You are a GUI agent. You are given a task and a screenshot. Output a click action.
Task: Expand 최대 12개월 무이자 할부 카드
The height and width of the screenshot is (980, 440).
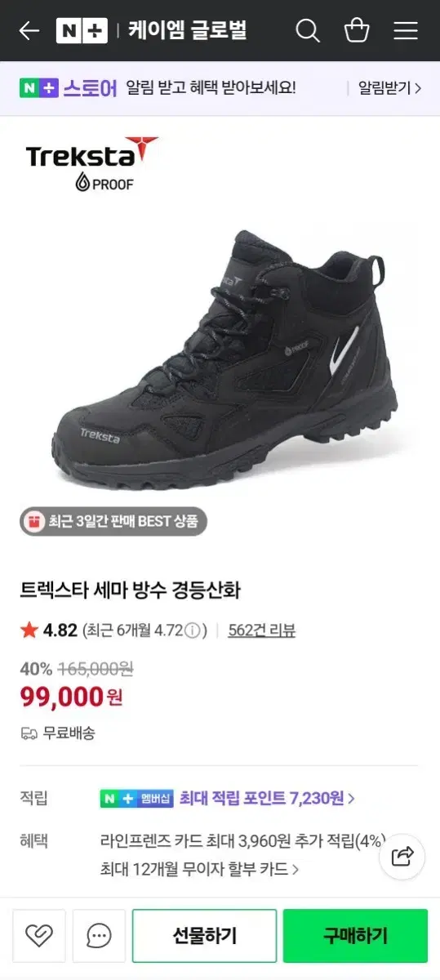[200, 869]
